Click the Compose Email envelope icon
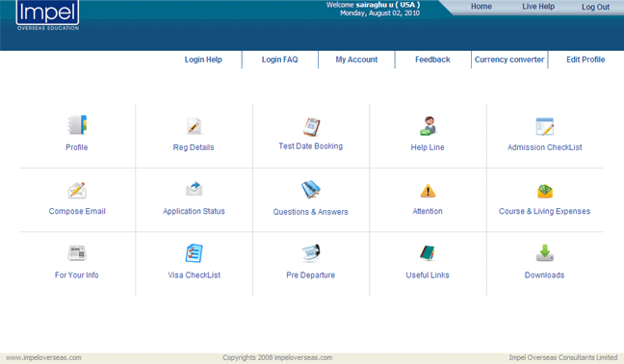 coord(77,190)
